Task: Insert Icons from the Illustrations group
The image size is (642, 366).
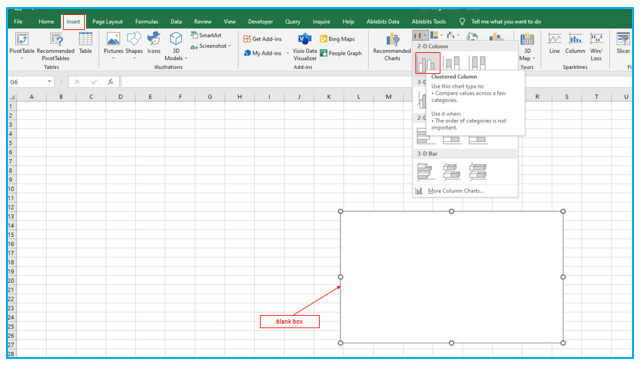Action: click(x=154, y=43)
